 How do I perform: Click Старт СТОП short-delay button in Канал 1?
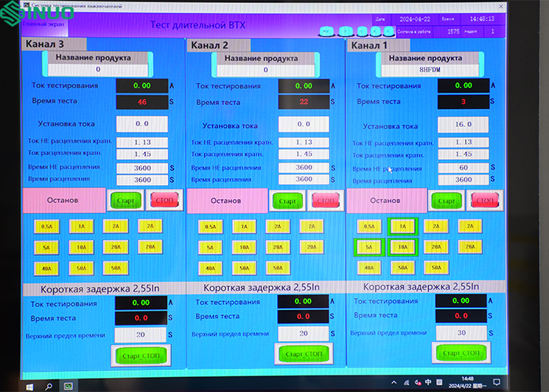click(461, 353)
